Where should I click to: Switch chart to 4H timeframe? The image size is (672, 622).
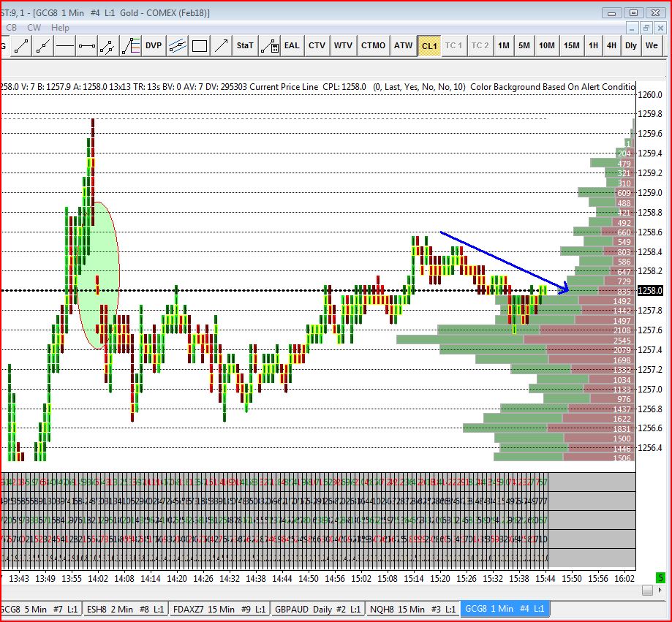tap(611, 45)
